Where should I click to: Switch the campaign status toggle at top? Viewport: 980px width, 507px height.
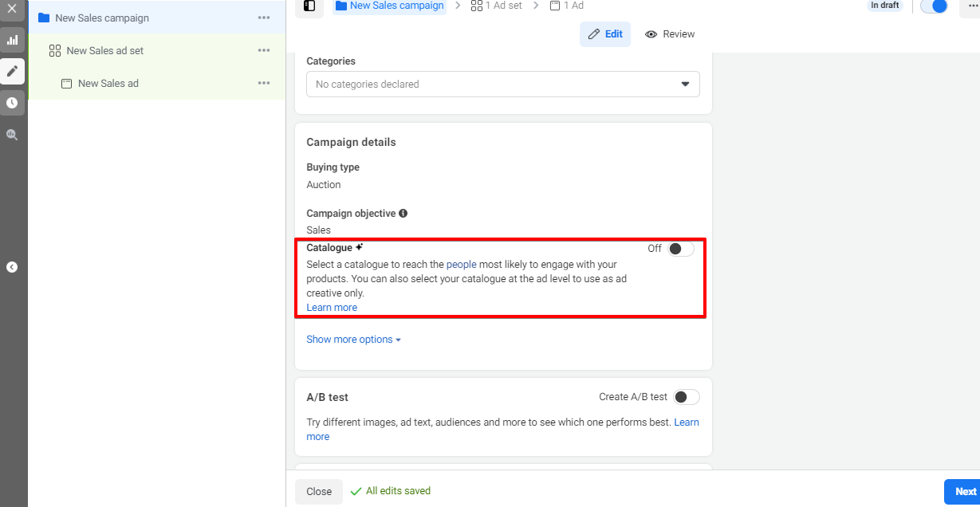pos(934,6)
